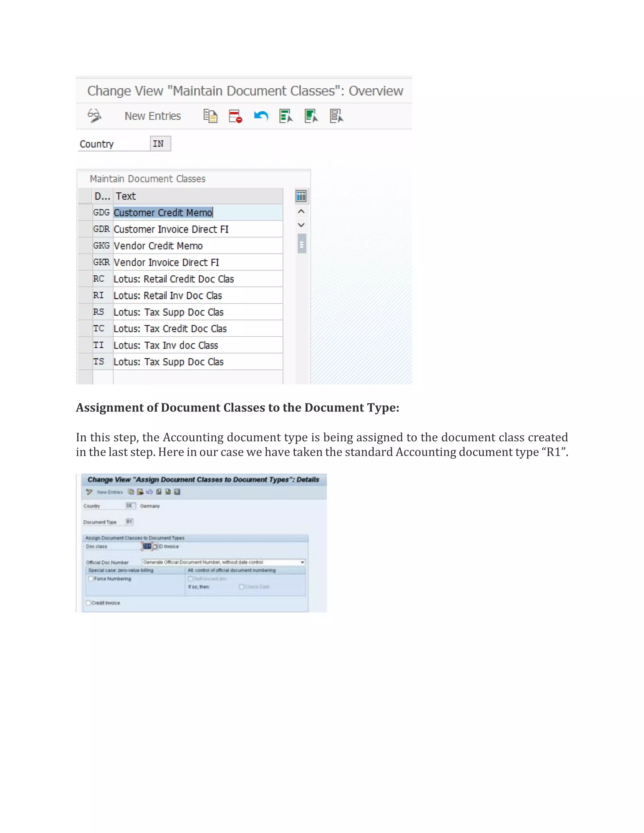This screenshot has width=644, height=833.
Task: Click the scroll down chevron beside the table
Action: (301, 225)
